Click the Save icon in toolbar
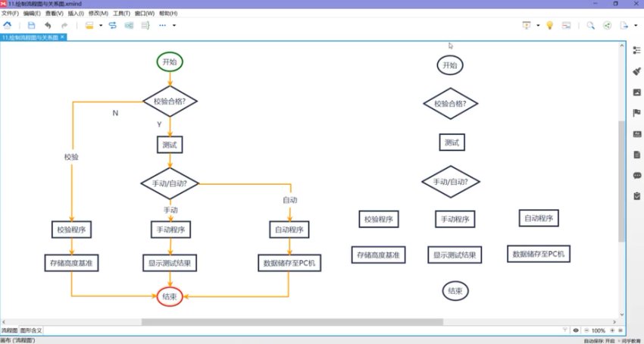 [30, 25]
